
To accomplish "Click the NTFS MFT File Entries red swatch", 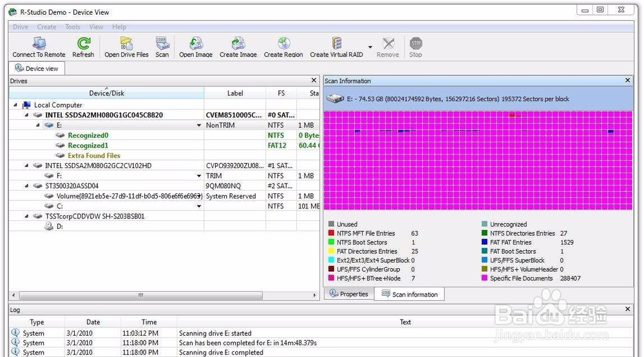I will [x=331, y=233].
